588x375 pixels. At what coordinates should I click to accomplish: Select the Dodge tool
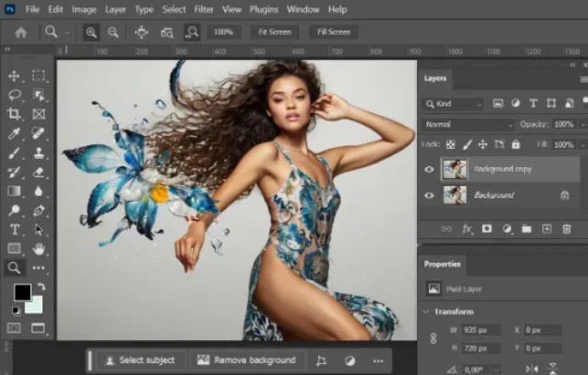(15, 210)
